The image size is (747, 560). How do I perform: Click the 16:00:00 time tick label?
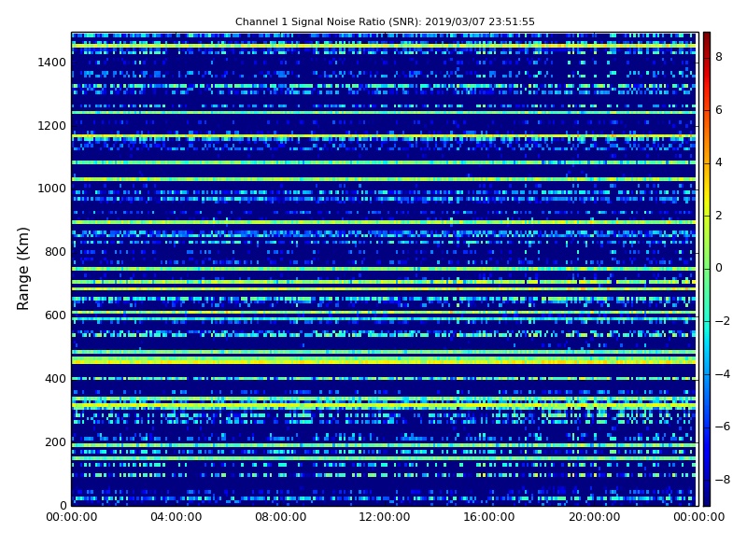tap(488, 517)
